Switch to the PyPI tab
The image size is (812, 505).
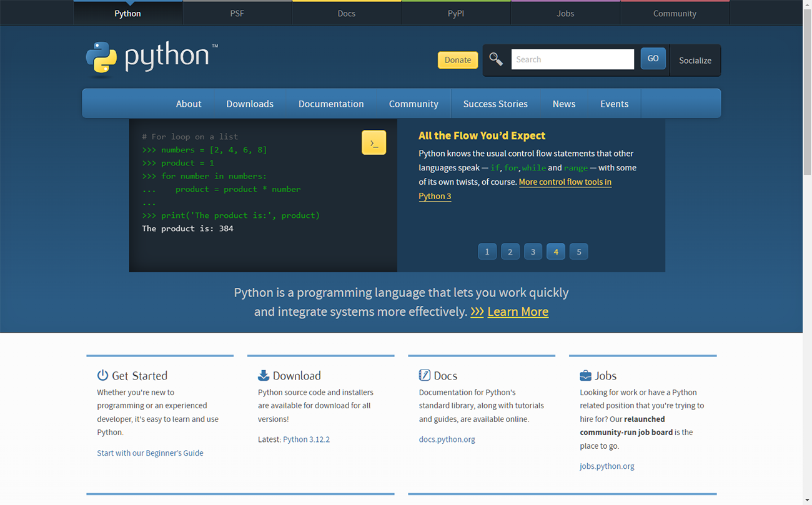coord(455,12)
